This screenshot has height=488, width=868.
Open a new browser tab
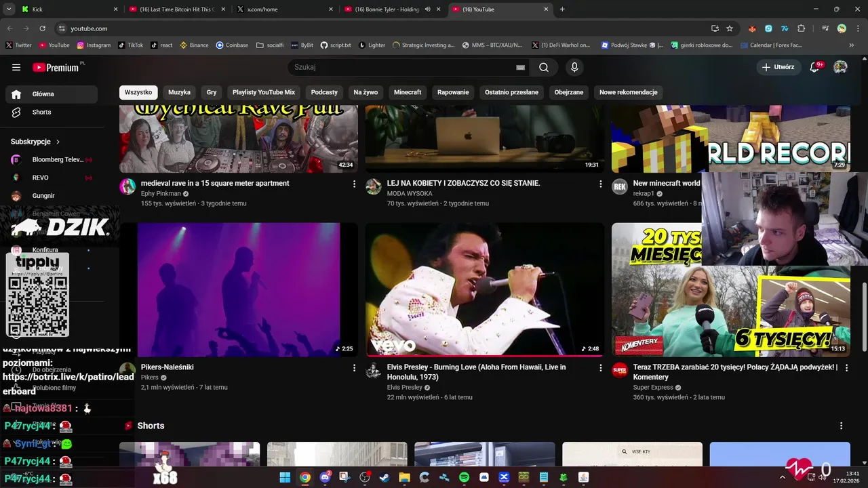pyautogui.click(x=562, y=9)
